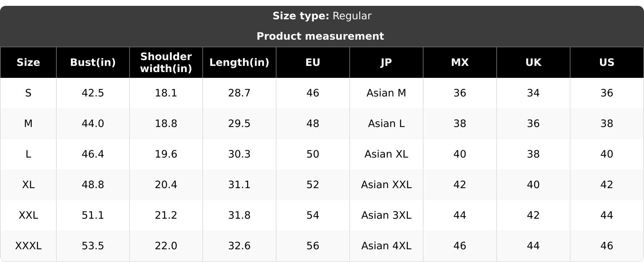Select the XXXL size cell
The width and height of the screenshot is (644, 262).
[28, 246]
